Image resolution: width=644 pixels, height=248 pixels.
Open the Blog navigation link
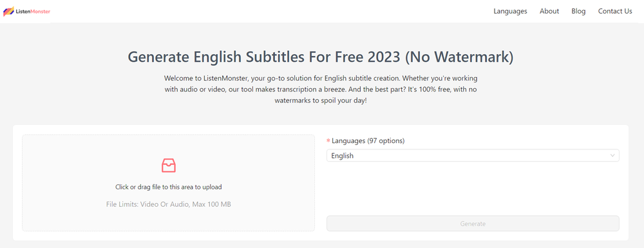578,11
